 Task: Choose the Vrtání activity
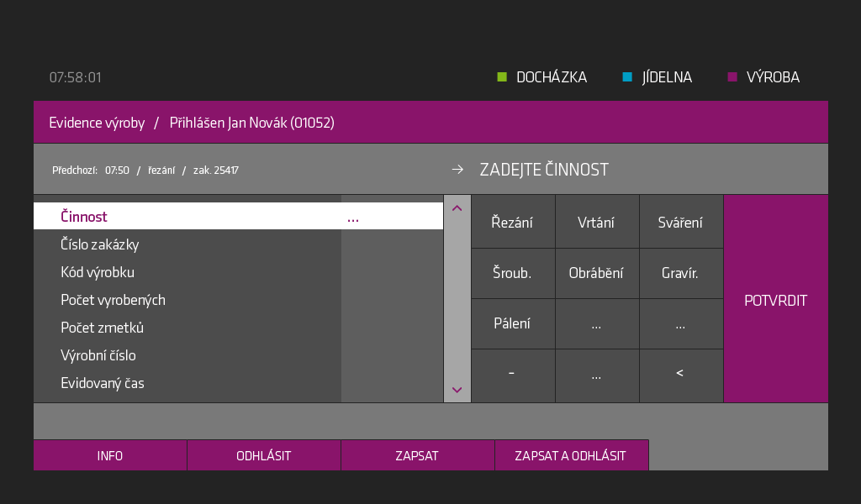(597, 222)
